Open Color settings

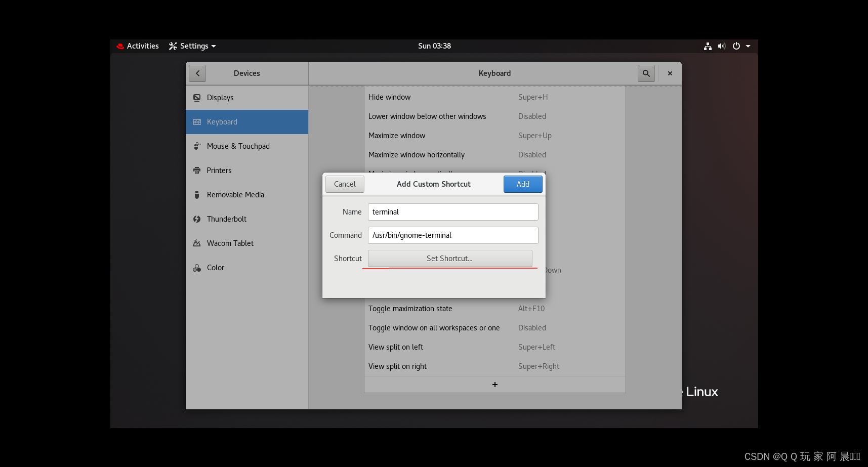pos(215,268)
